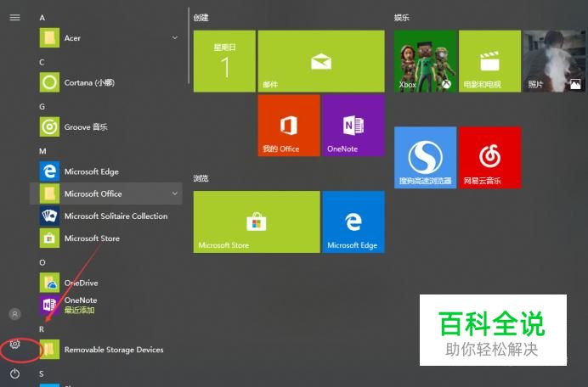Screen dimensions: 588x387
Task: Open the OneDrive app entry
Action: pos(105,283)
